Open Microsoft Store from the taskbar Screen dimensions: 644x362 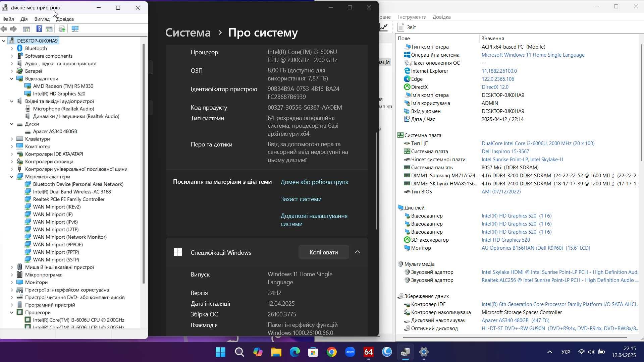click(313, 352)
